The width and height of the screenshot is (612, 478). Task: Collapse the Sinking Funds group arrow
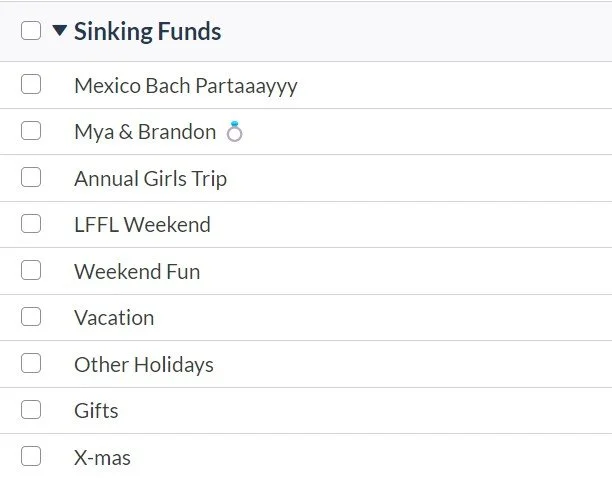(60, 31)
